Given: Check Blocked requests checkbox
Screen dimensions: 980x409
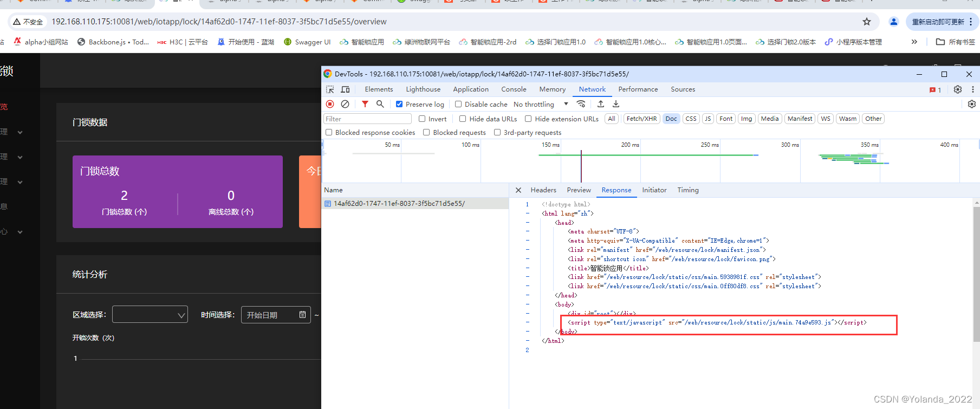Looking at the screenshot, I should point(426,132).
